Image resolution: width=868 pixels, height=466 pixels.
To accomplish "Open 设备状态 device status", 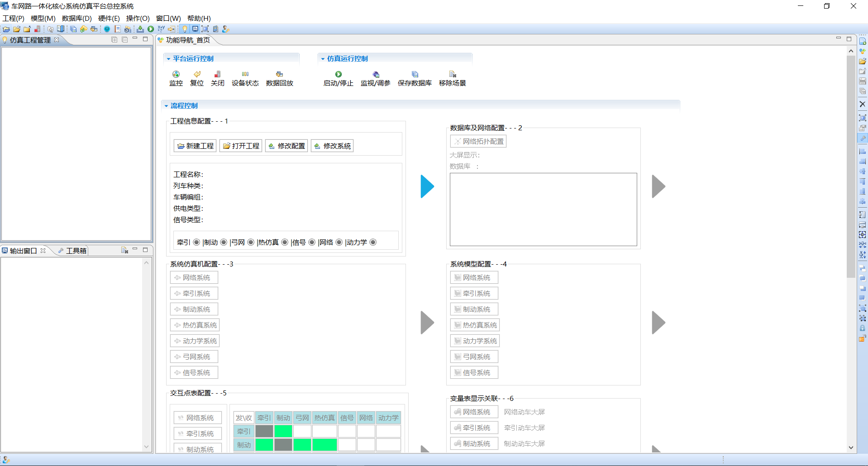I will [x=245, y=79].
